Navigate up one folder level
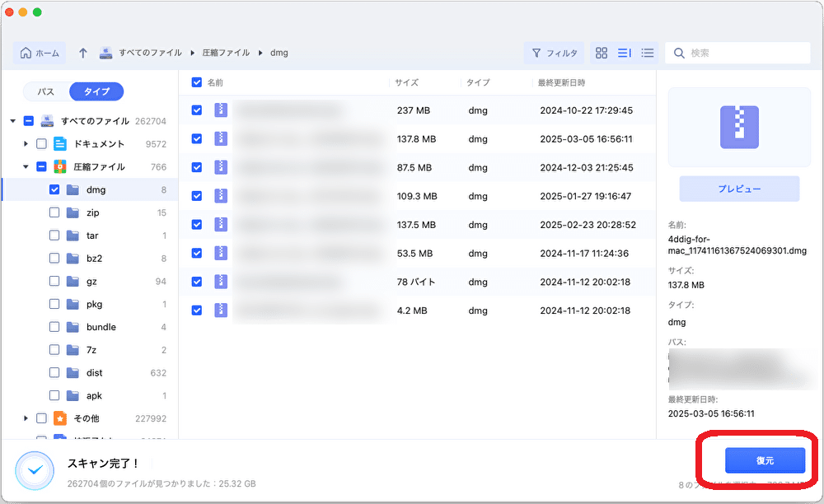Screen dimensions: 824x504 [82, 52]
